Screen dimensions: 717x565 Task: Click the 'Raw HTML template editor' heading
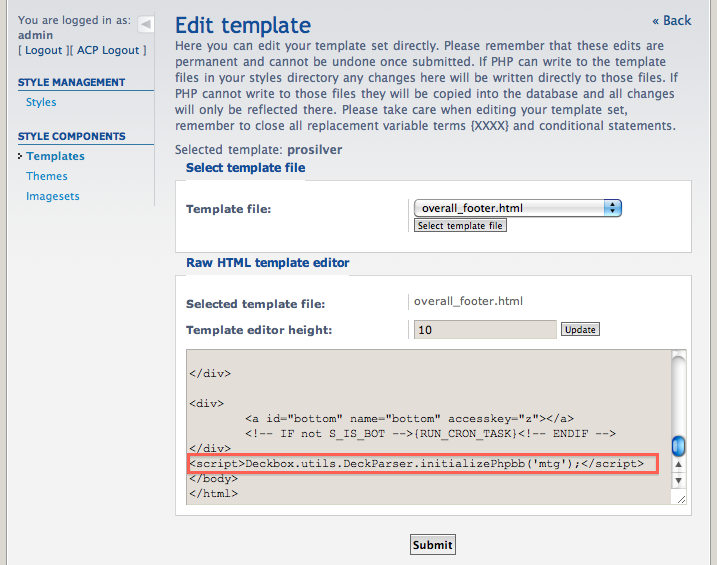click(268, 263)
